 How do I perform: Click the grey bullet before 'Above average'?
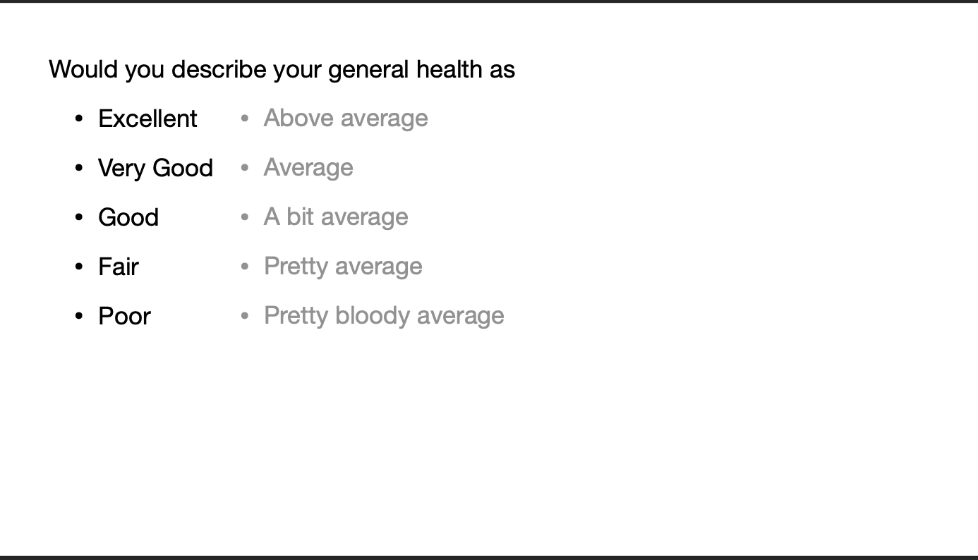[245, 118]
